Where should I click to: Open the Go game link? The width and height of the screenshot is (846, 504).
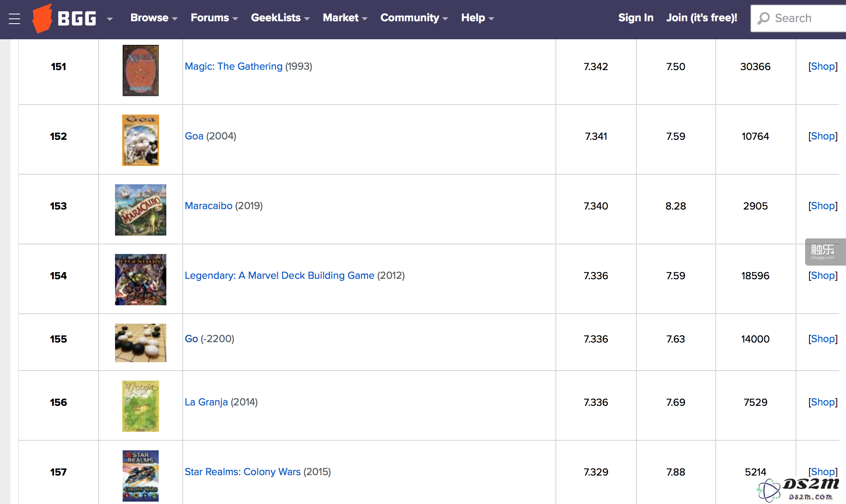point(191,339)
